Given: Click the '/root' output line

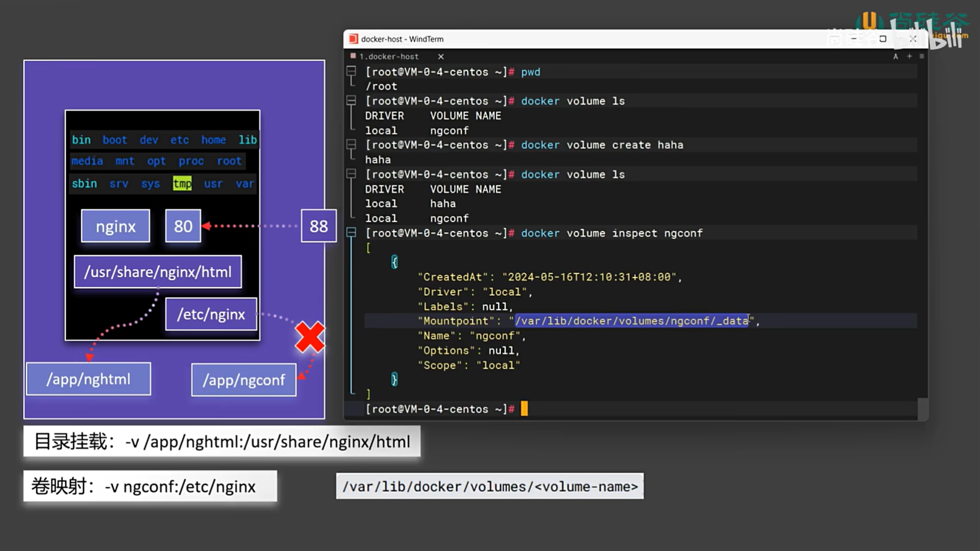Looking at the screenshot, I should pos(381,86).
